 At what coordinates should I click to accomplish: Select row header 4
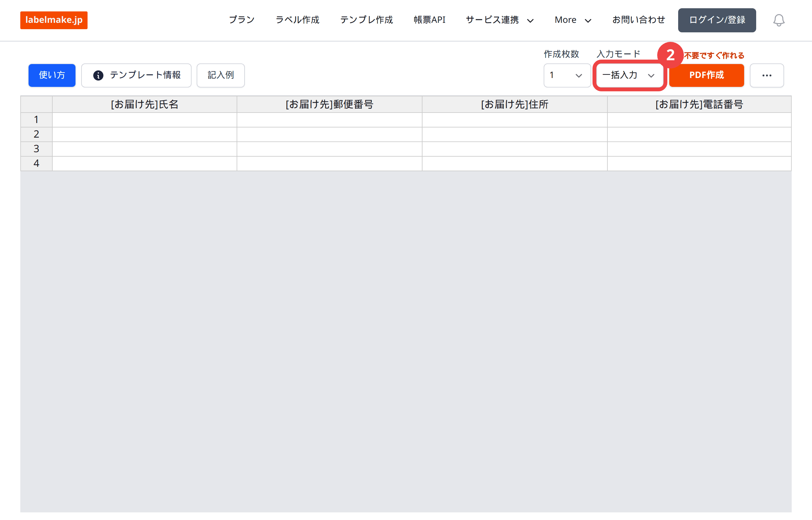coord(36,163)
